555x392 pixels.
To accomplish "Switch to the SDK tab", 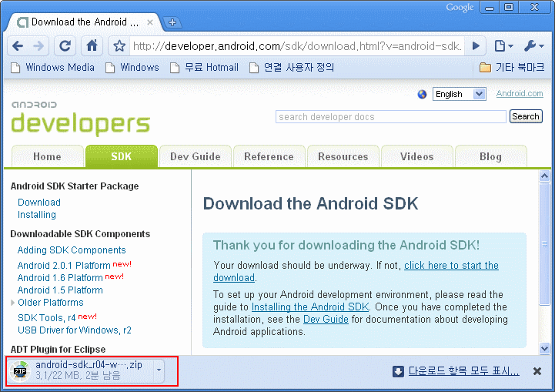I will pos(122,156).
